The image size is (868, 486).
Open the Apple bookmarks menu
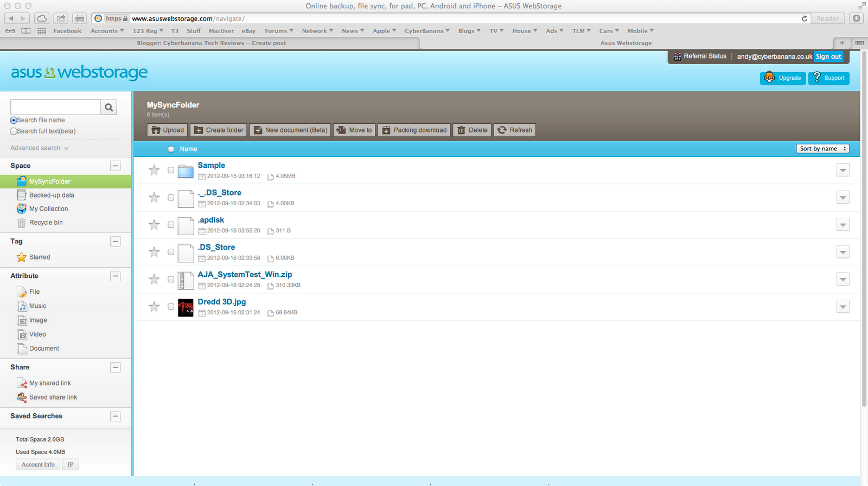point(384,31)
